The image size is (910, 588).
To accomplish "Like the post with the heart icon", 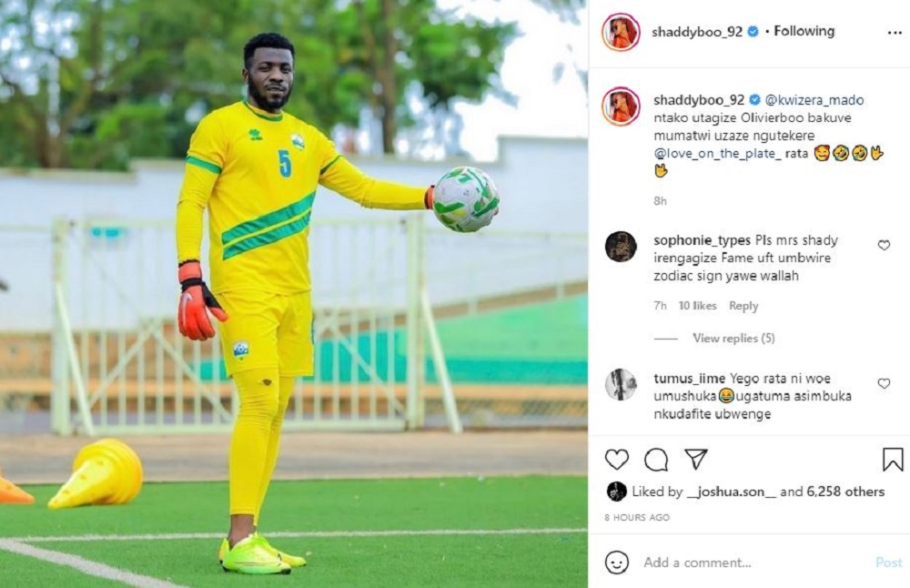I will [x=616, y=460].
